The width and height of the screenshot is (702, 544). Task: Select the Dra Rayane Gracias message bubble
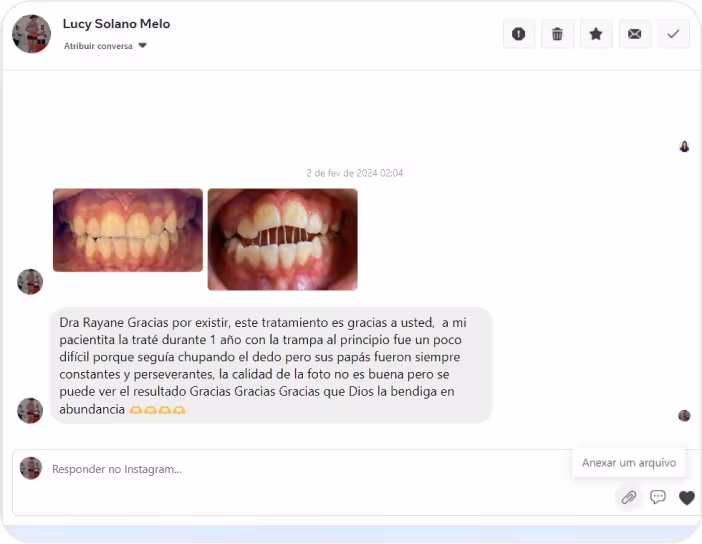[270, 365]
